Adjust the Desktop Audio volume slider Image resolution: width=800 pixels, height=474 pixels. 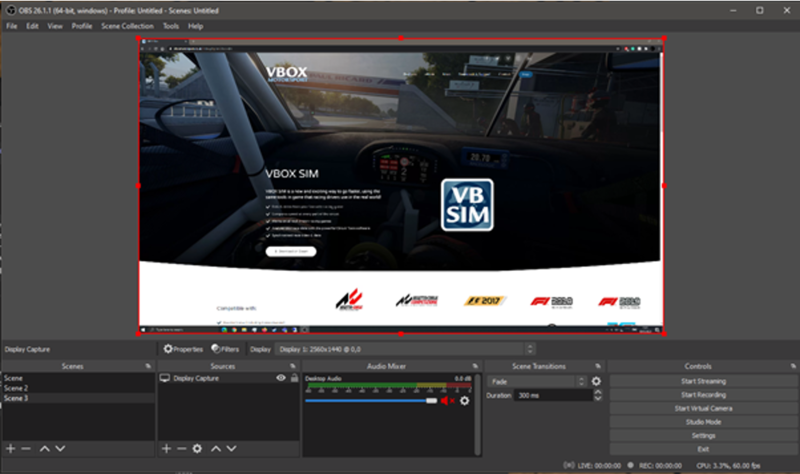pos(371,401)
